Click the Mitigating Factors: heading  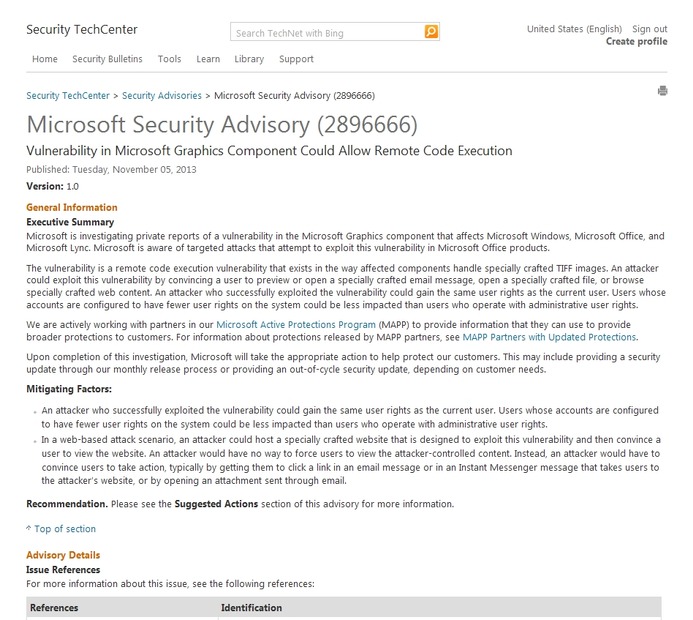click(x=69, y=389)
